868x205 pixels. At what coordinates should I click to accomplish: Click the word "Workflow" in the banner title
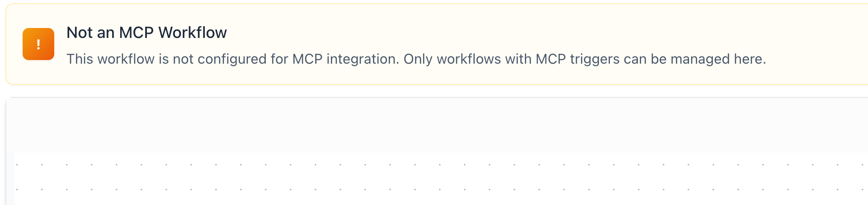pos(193,33)
